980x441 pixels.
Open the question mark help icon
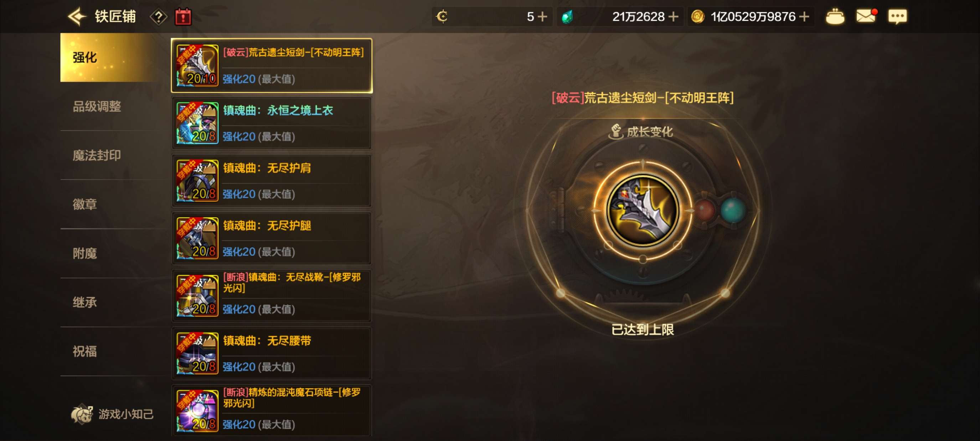(x=158, y=17)
